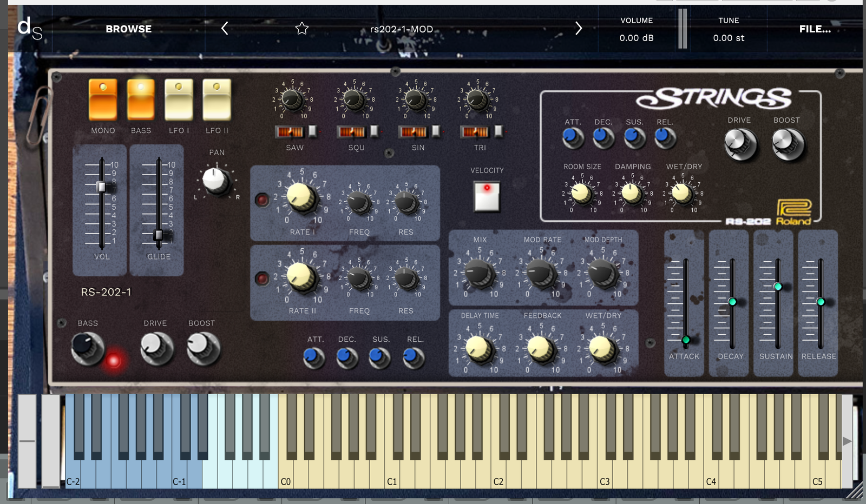Toggle the red RATE I LED button
The width and height of the screenshot is (866, 504).
pos(262,200)
